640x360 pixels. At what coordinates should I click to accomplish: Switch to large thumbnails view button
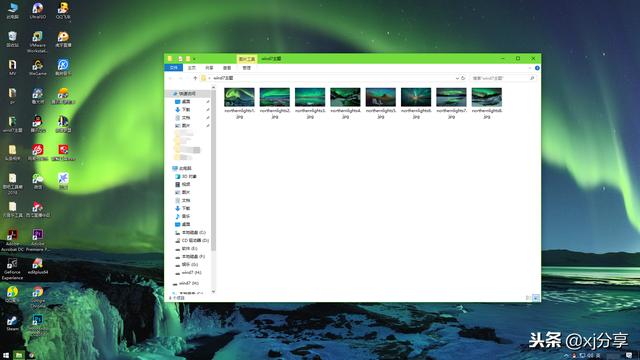click(536, 298)
